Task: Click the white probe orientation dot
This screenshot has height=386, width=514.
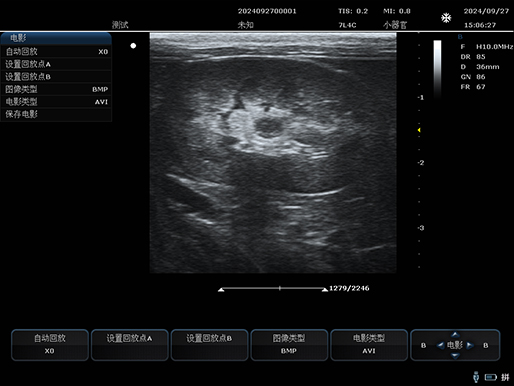Action: (x=133, y=46)
